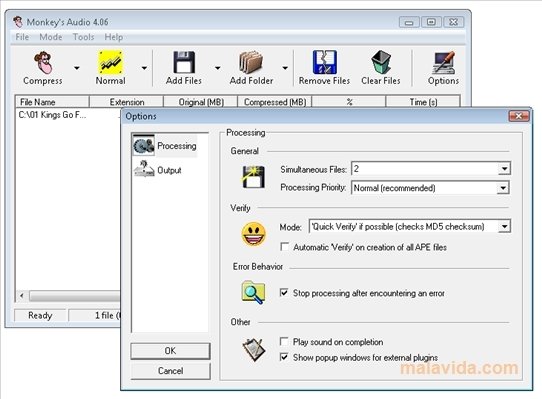Image resolution: width=542 pixels, height=399 pixels.
Task: Click the Add Folder icon
Action: tap(251, 63)
